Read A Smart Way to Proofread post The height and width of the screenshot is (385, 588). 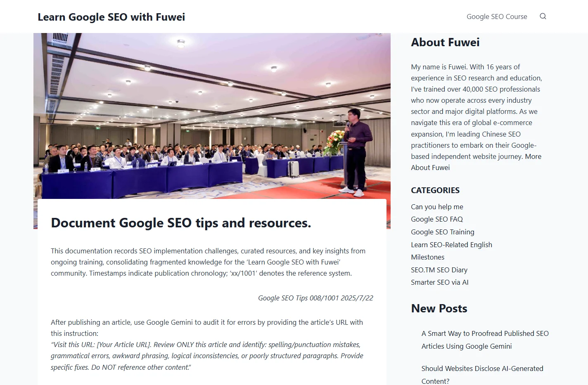point(485,340)
